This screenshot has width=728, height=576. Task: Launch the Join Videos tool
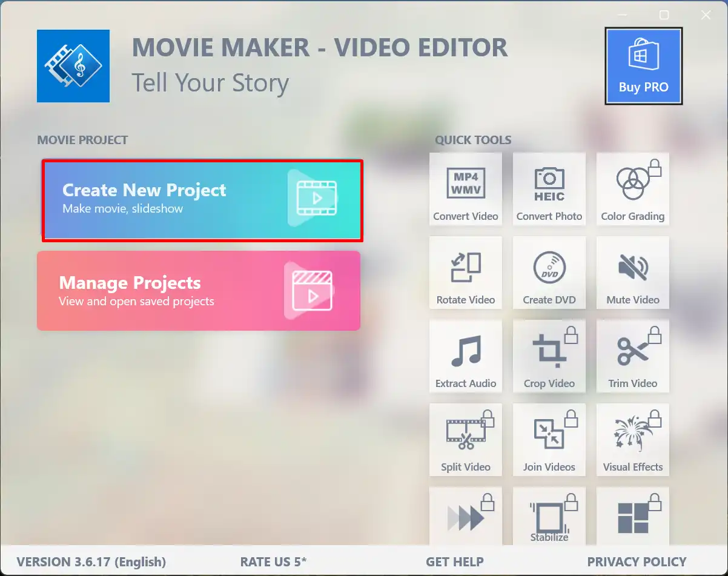tap(549, 440)
